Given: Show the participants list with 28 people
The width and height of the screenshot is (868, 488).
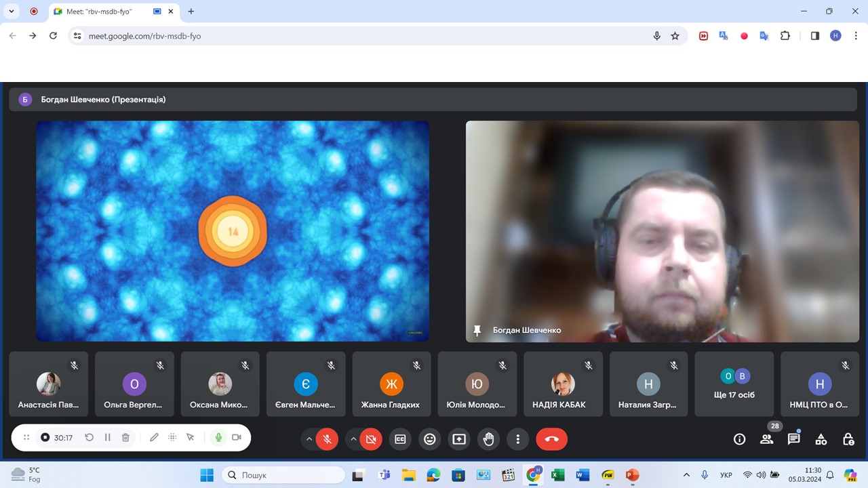Looking at the screenshot, I should [766, 439].
